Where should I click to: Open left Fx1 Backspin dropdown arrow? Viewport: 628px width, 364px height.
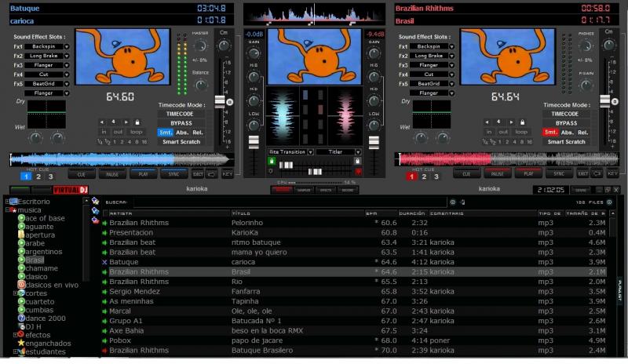[x=67, y=47]
